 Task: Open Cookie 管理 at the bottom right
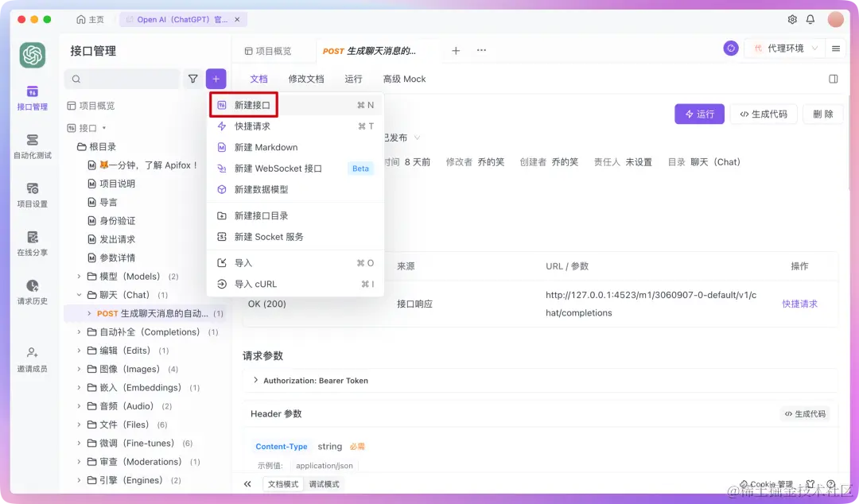tap(766, 483)
